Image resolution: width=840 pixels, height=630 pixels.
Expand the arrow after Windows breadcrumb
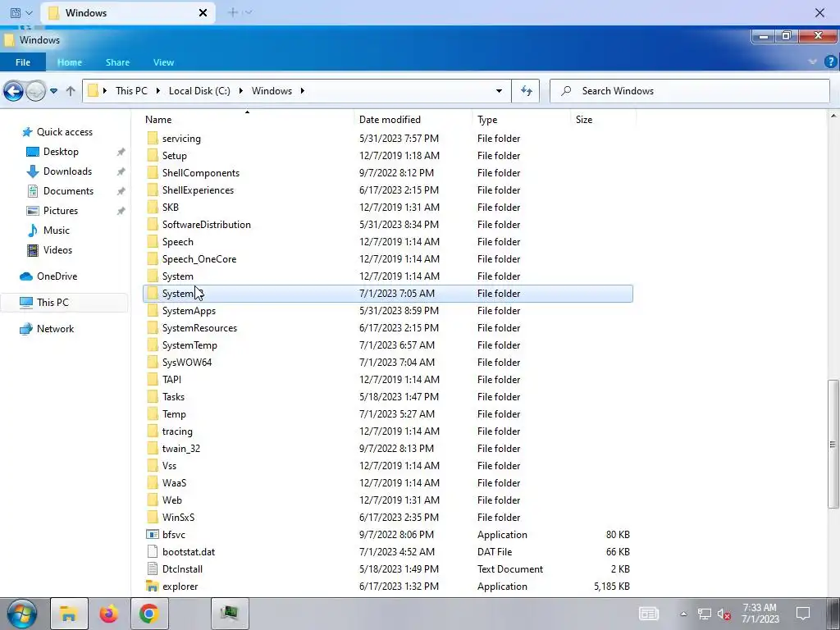(x=302, y=91)
